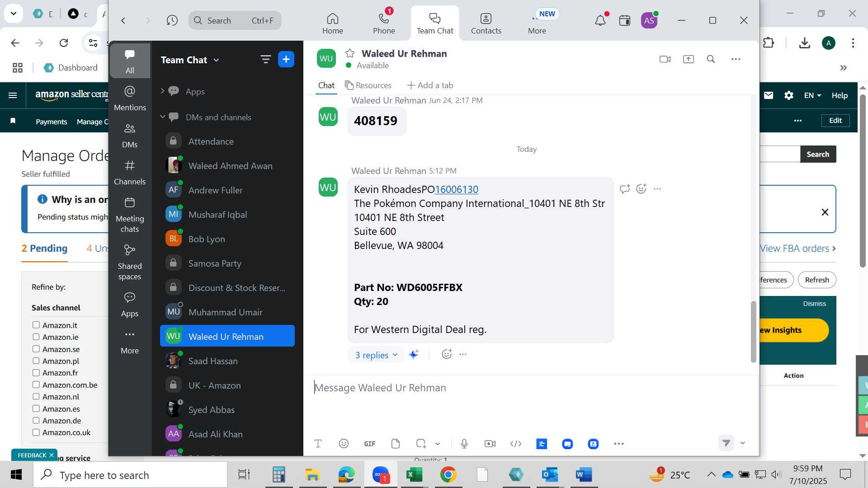Image resolution: width=868 pixels, height=488 pixels.
Task: Check the Amazon.de sales channel box
Action: point(36,420)
